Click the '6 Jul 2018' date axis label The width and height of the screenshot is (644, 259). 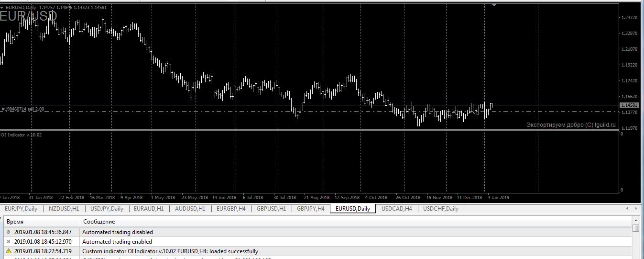[x=253, y=197]
